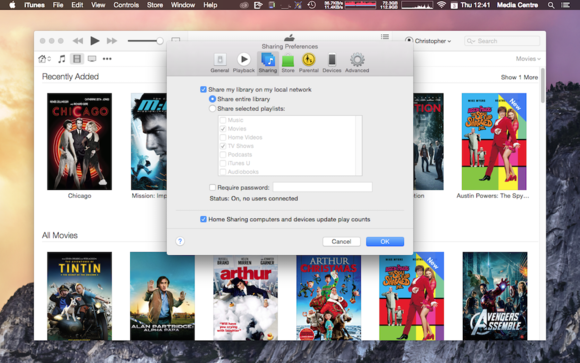Open the Playback preferences tab
Screen dimensions: 580x363
pos(243,63)
